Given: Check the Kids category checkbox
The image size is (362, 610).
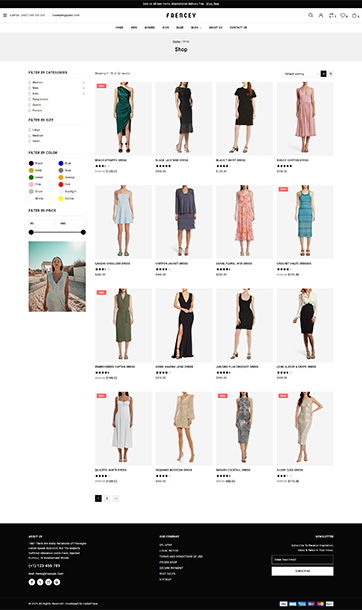Looking at the screenshot, I should 30,94.
